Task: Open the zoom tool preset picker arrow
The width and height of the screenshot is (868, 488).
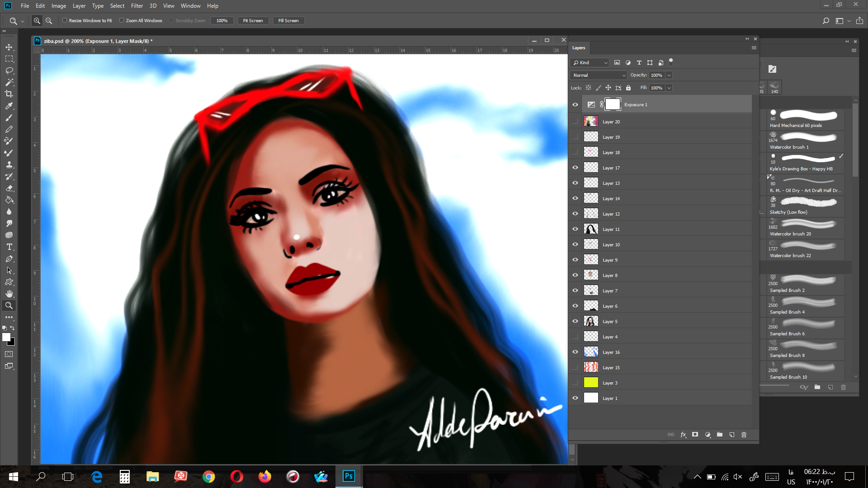Action: 23,21
